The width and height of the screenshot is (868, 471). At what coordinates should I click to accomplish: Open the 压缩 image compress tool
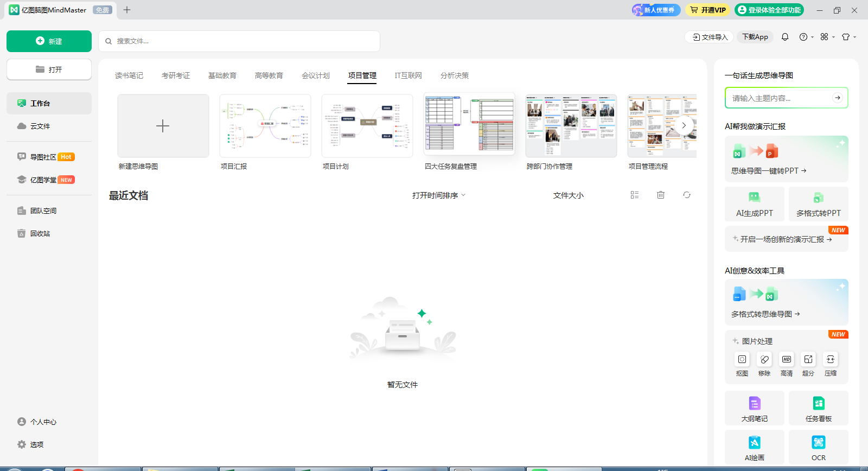pyautogui.click(x=830, y=360)
